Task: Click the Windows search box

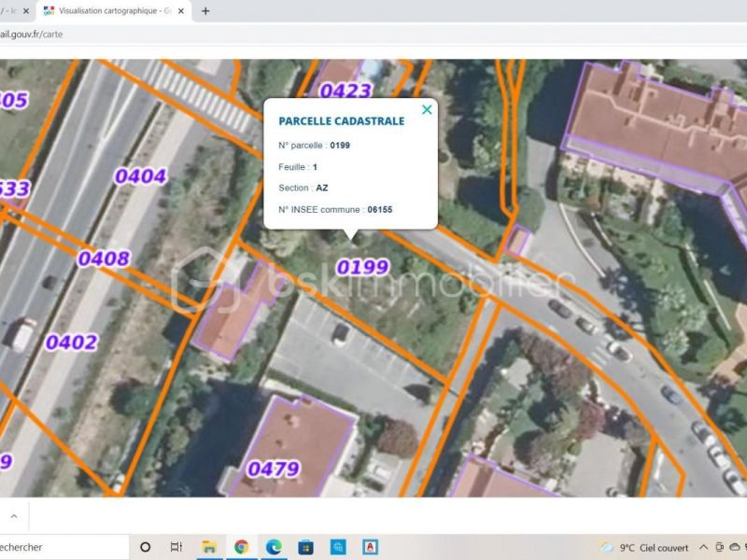Action: click(x=56, y=547)
